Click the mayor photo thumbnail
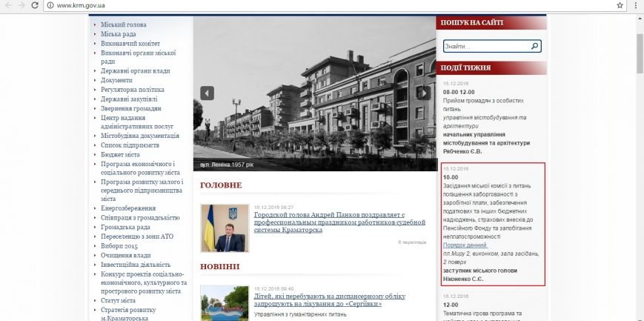Viewport: 644px width, 321px height. [x=225, y=228]
